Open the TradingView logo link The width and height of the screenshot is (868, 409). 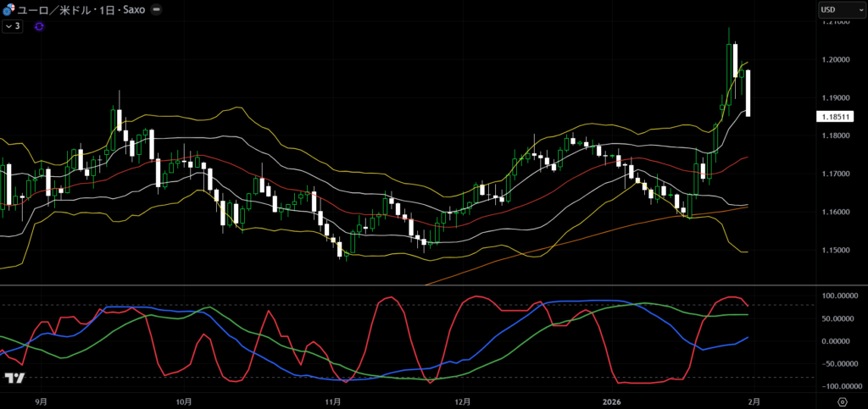pyautogui.click(x=14, y=379)
